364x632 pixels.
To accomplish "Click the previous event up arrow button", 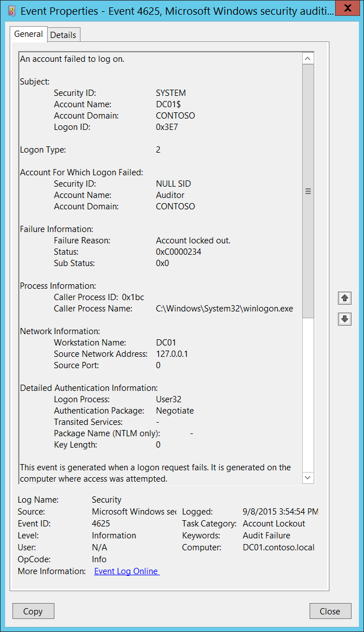I will pyautogui.click(x=344, y=298).
